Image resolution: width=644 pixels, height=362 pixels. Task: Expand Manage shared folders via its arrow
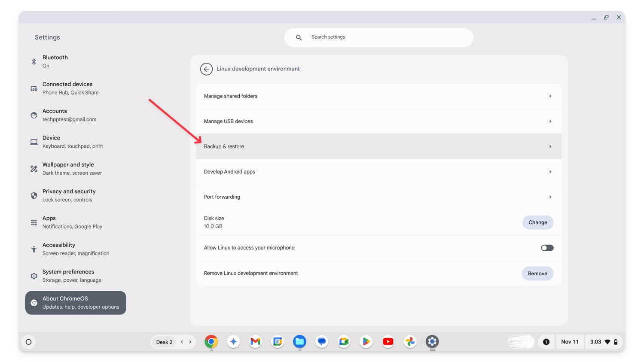pyautogui.click(x=550, y=96)
